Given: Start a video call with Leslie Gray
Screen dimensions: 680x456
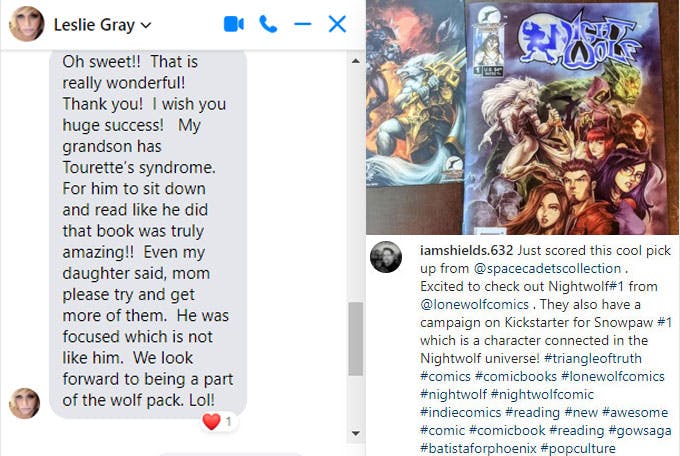Looking at the screenshot, I should tap(234, 24).
